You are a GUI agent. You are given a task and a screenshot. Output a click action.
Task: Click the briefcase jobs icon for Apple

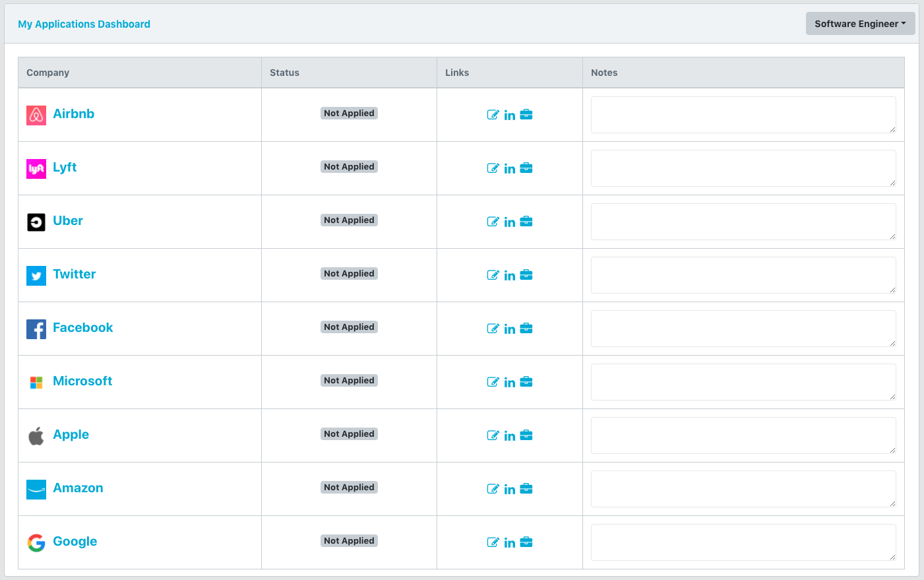tap(526, 435)
